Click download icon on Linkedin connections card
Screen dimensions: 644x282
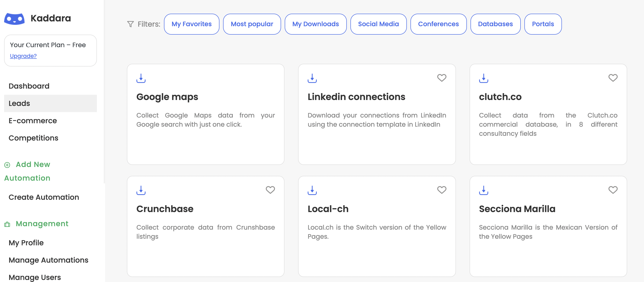(x=312, y=78)
